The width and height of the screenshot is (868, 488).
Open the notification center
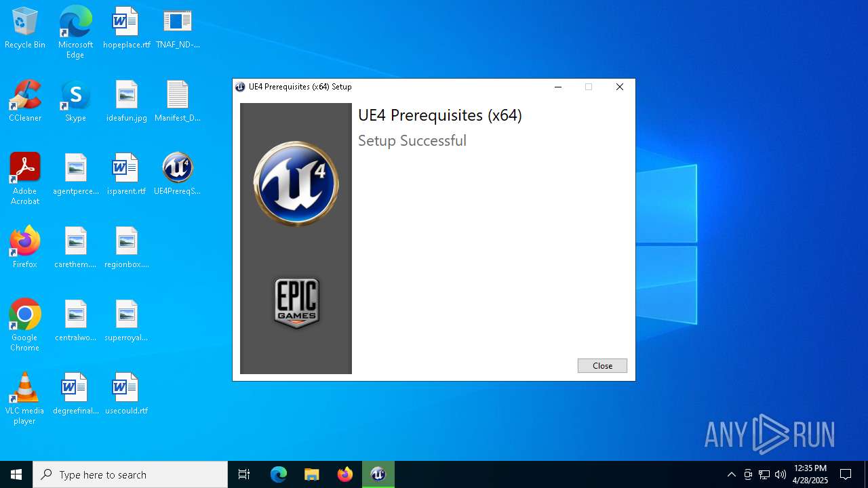[846, 474]
